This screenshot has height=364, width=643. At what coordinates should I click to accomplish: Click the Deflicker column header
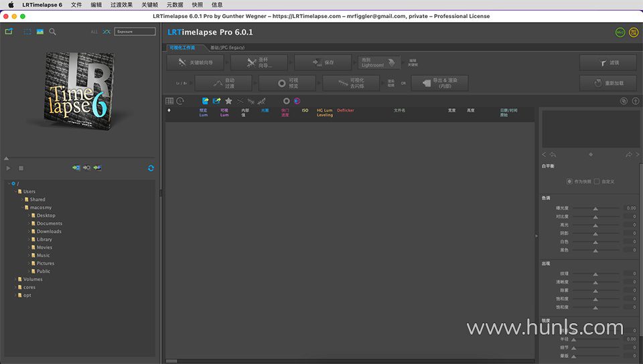(x=346, y=110)
